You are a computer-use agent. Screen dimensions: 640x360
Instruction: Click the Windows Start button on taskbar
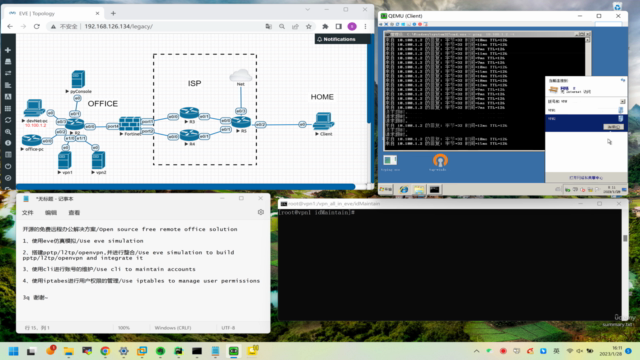click(x=13, y=351)
